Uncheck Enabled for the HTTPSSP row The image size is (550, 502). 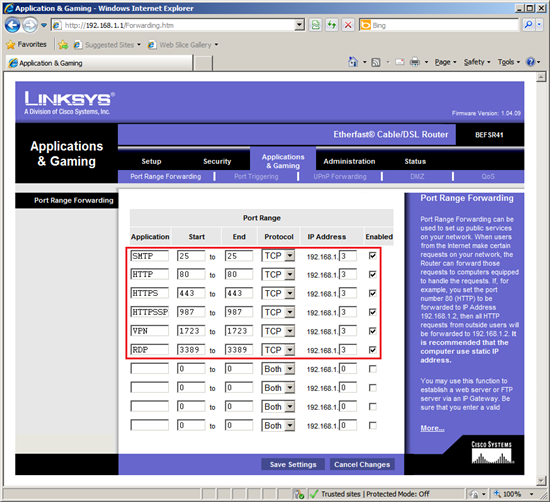(373, 312)
